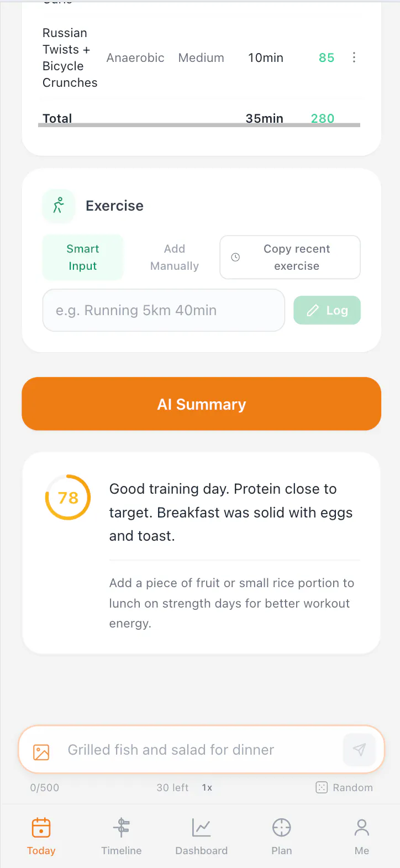This screenshot has height=868, width=400.
Task: Click the circular 78 score ring
Action: pos(67,498)
